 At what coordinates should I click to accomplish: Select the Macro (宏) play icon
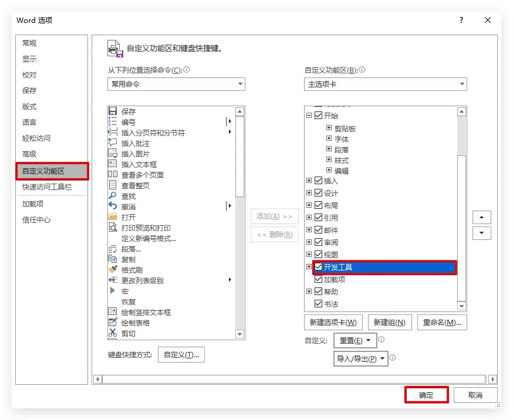(113, 291)
